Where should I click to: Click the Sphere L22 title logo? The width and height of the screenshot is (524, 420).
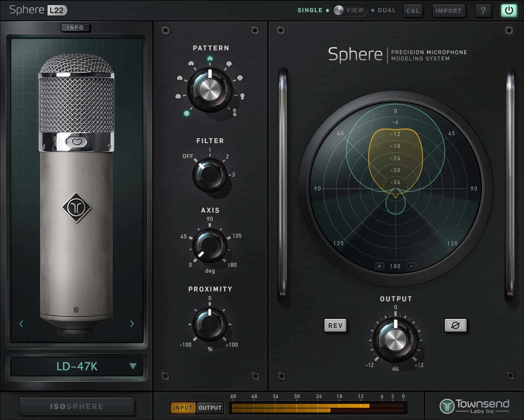(x=38, y=10)
